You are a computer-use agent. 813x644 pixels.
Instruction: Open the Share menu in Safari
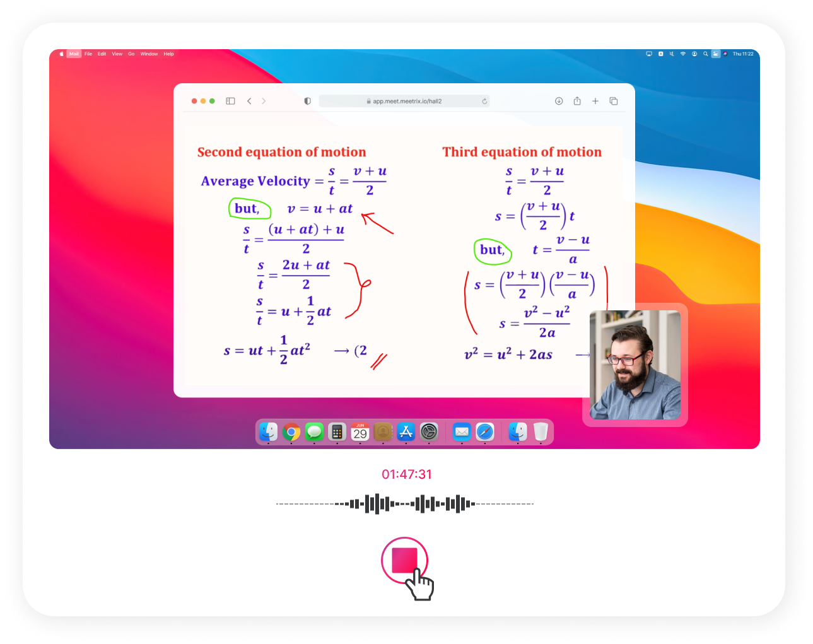coord(577,101)
